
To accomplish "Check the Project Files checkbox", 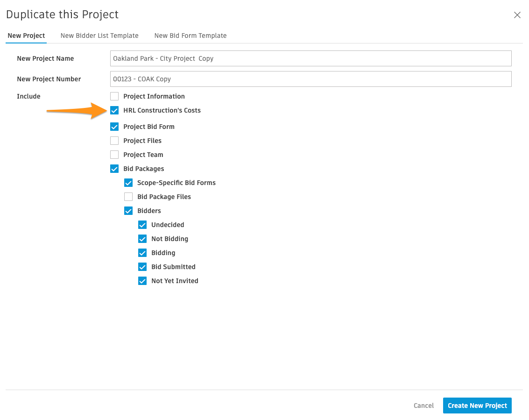I will tap(114, 141).
